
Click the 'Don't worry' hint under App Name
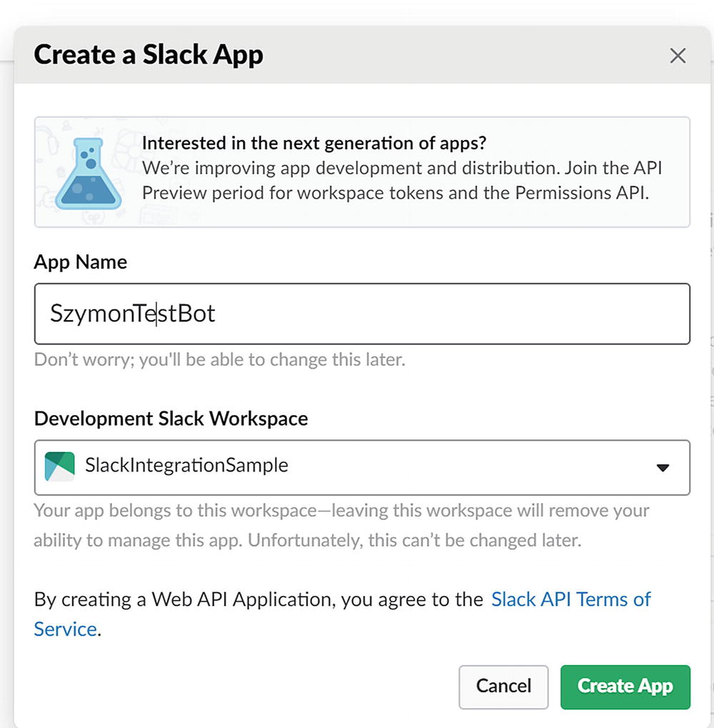click(219, 359)
